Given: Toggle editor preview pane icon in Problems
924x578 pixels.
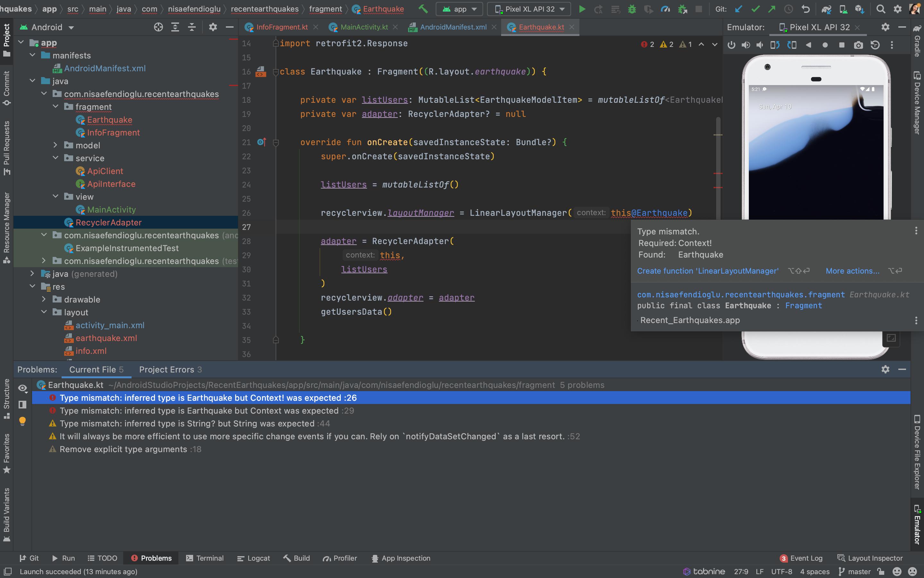Looking at the screenshot, I should point(22,405).
